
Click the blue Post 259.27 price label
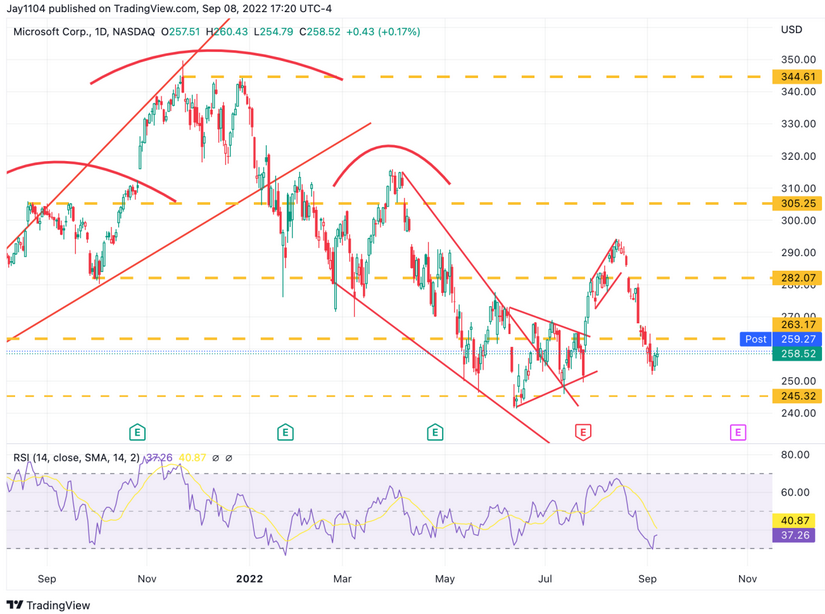click(x=781, y=339)
